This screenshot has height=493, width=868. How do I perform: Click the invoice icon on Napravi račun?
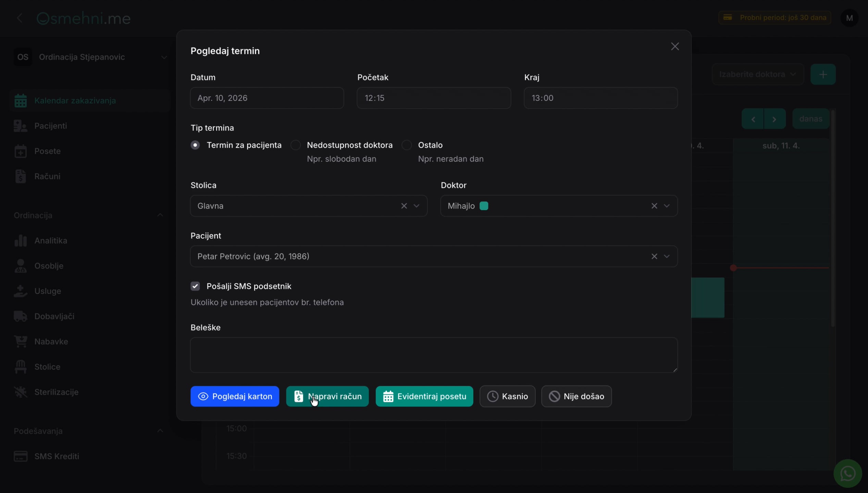click(299, 396)
